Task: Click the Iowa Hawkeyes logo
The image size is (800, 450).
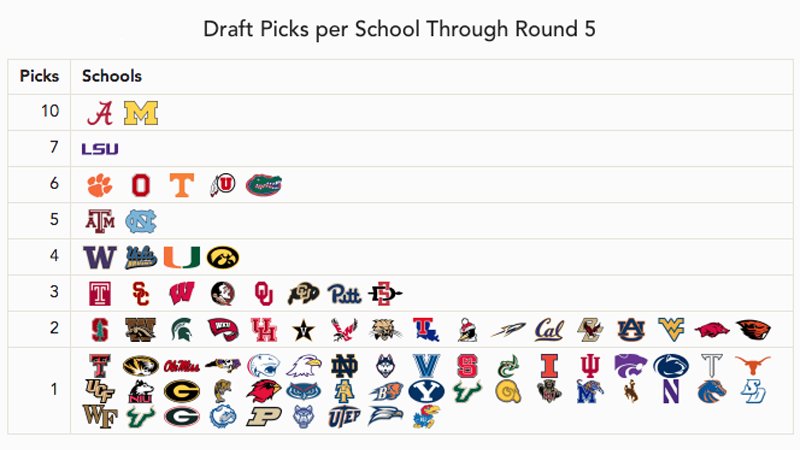Action: tap(223, 258)
